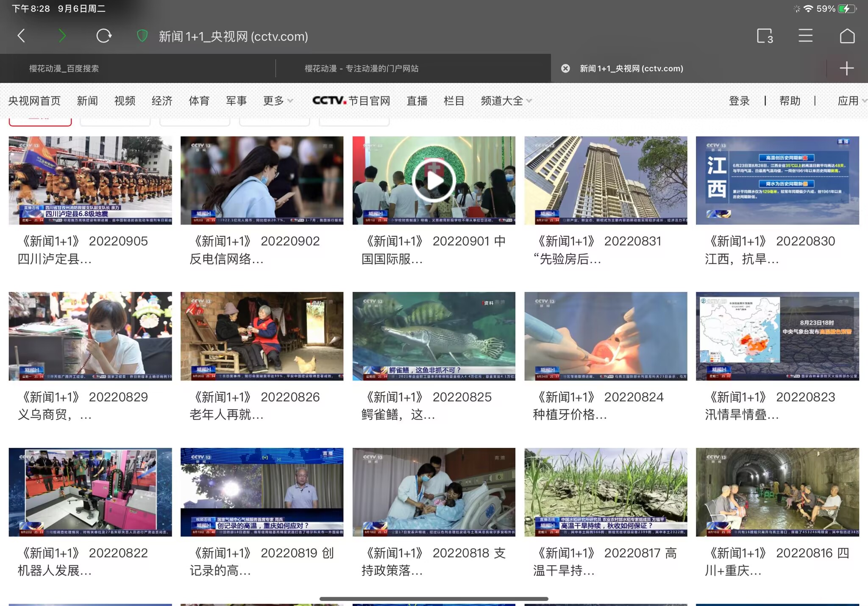Go to browser home page icon
Image resolution: width=868 pixels, height=606 pixels.
(847, 36)
